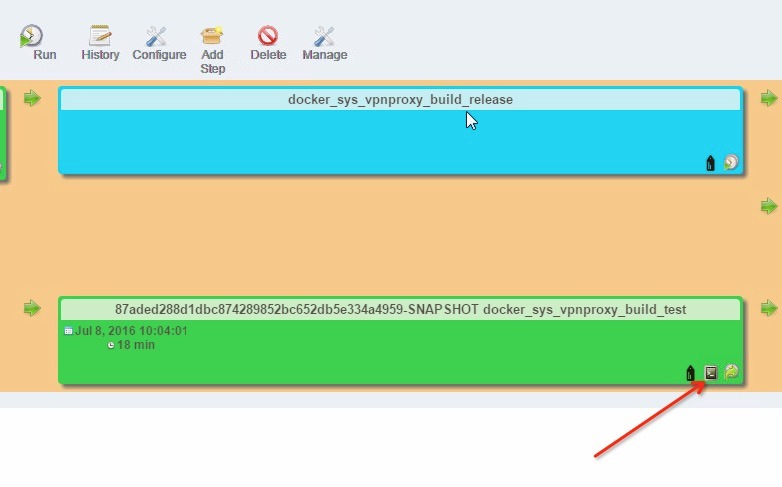
Task: Open docker_sys_vpnproxy_build_release job title
Action: 400,100
